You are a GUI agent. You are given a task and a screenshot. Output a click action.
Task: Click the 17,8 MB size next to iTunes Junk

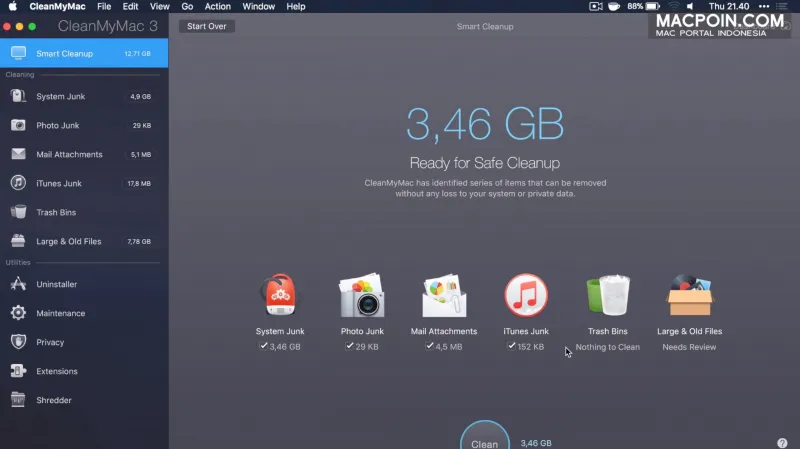click(139, 183)
